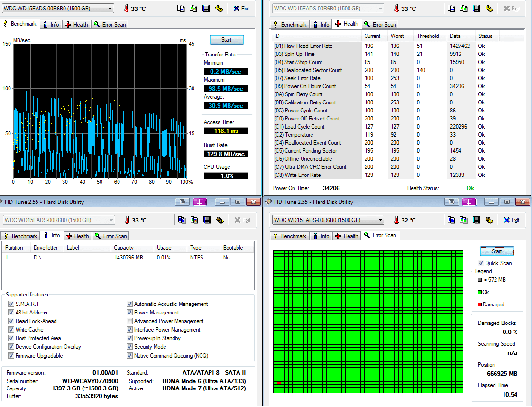
Task: Click thermometer icon showing 32 °C
Action: coord(396,220)
